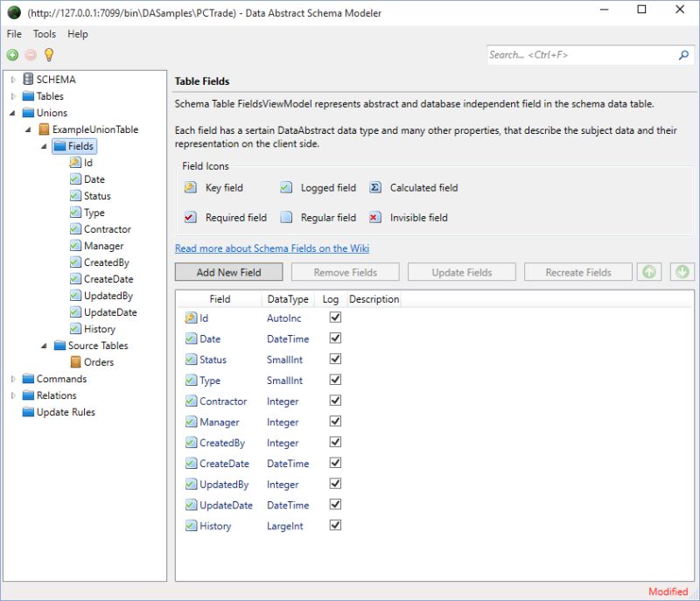
Task: Toggle Log checkbox for Contractor field
Action: tap(335, 400)
